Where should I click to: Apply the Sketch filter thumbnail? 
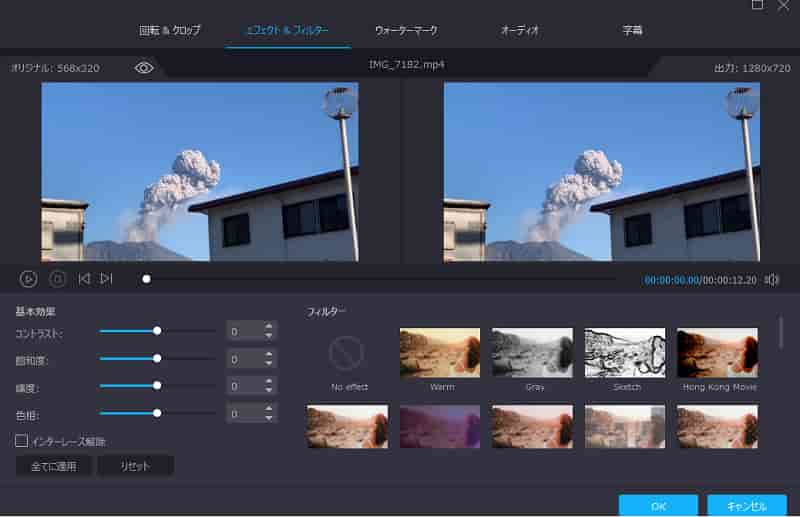(626, 353)
